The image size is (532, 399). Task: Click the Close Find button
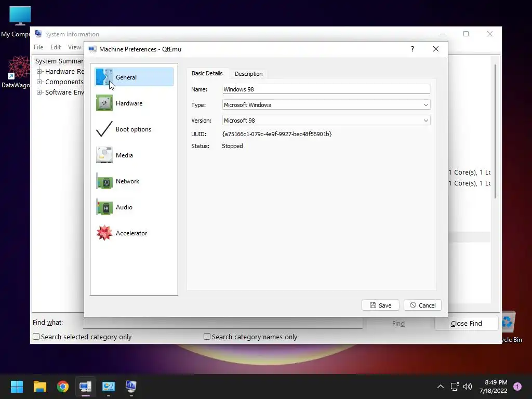click(x=466, y=323)
